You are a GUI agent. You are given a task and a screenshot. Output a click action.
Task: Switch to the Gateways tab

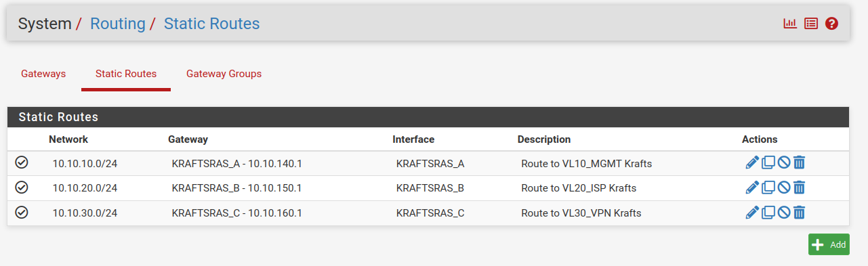(x=43, y=74)
